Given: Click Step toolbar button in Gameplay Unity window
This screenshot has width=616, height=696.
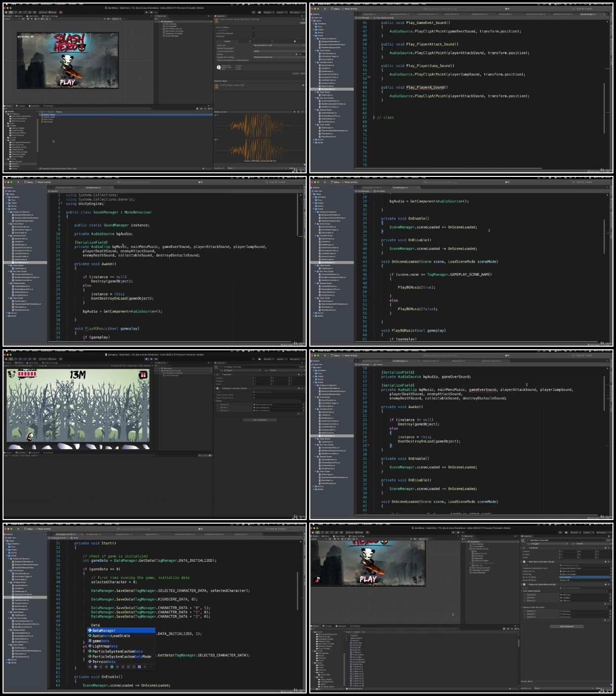Looking at the screenshot, I should 156,359.
